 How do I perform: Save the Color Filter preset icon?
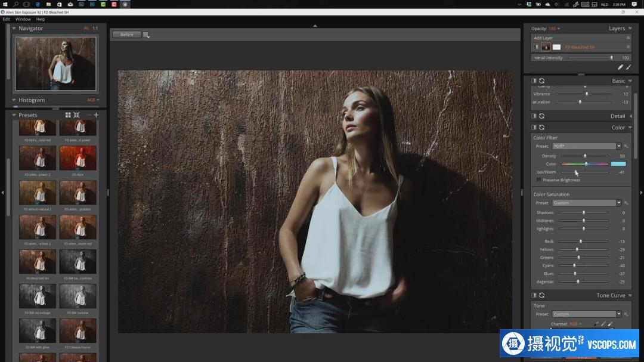point(626,146)
